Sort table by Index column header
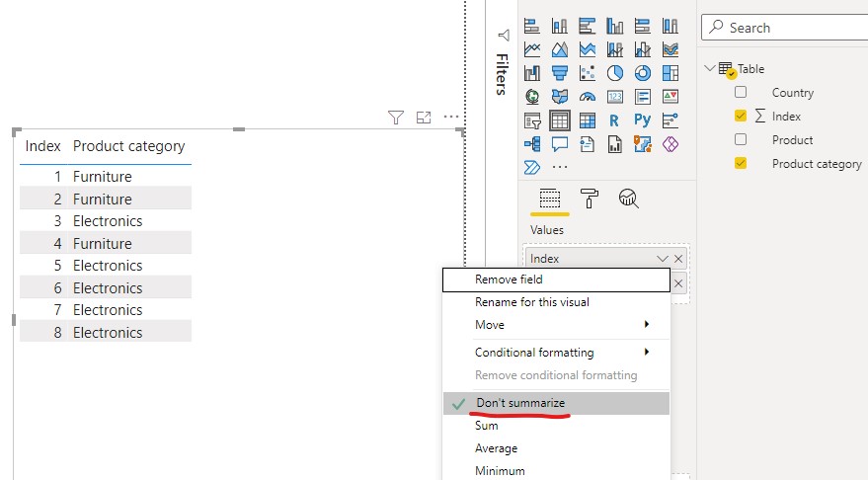Screen dimensions: 868x480 [42, 146]
